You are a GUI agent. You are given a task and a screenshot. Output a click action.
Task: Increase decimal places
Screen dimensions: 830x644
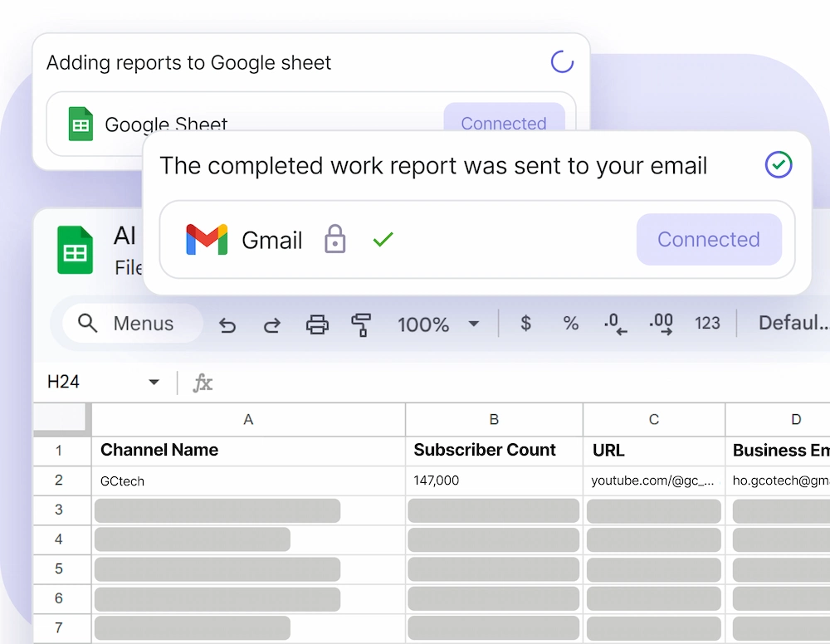tap(662, 324)
